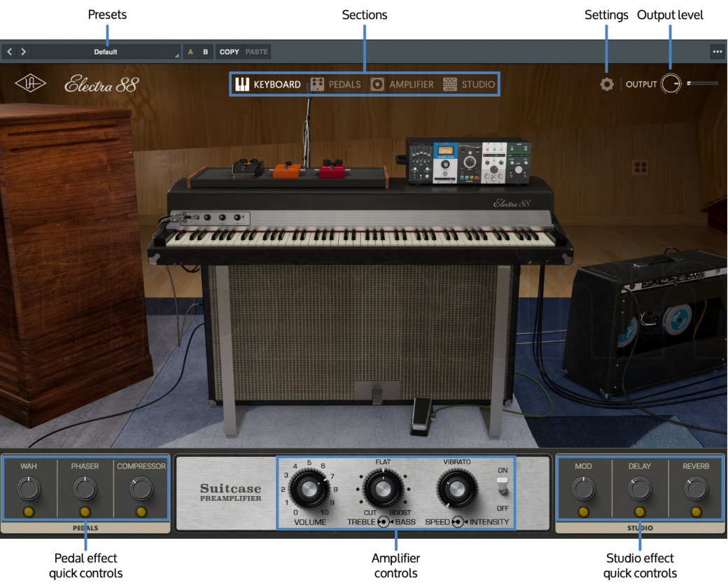Switch to the KEYBOARD section
This screenshot has height=585, width=728.
point(268,85)
